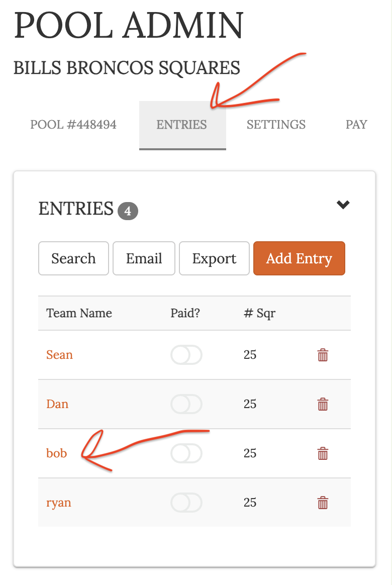Screen dimensions: 392x585
Task: Click the Add Entry button
Action: coord(299,258)
